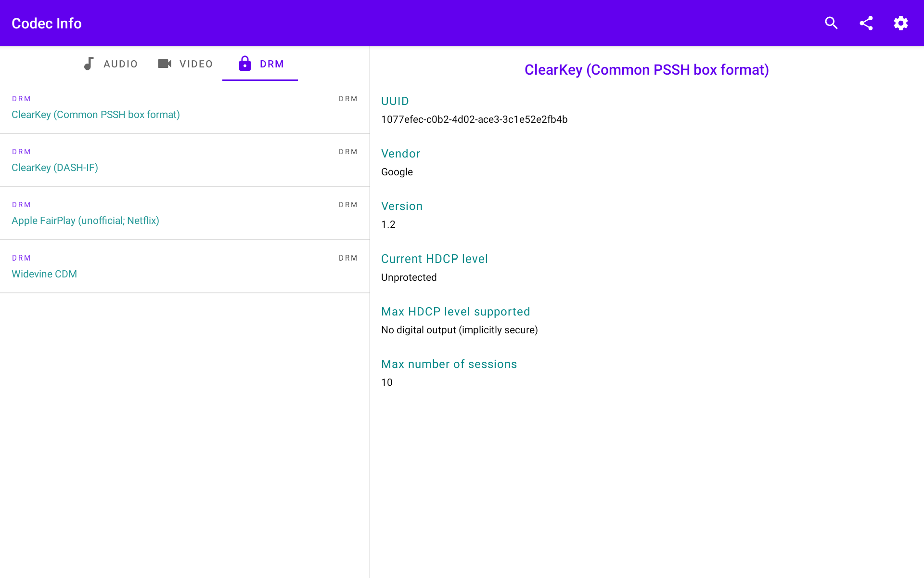Click the music note icon on AUDIO tab
The image size is (924, 578).
[x=89, y=63]
